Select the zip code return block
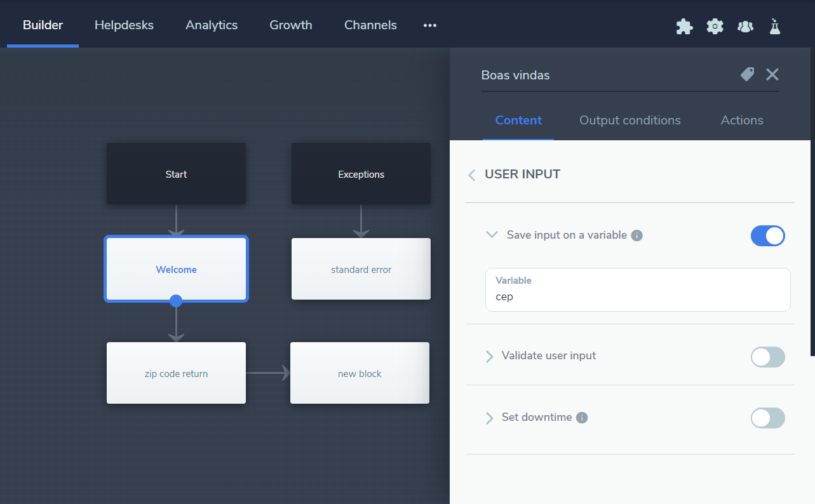815x504 pixels. (x=176, y=373)
